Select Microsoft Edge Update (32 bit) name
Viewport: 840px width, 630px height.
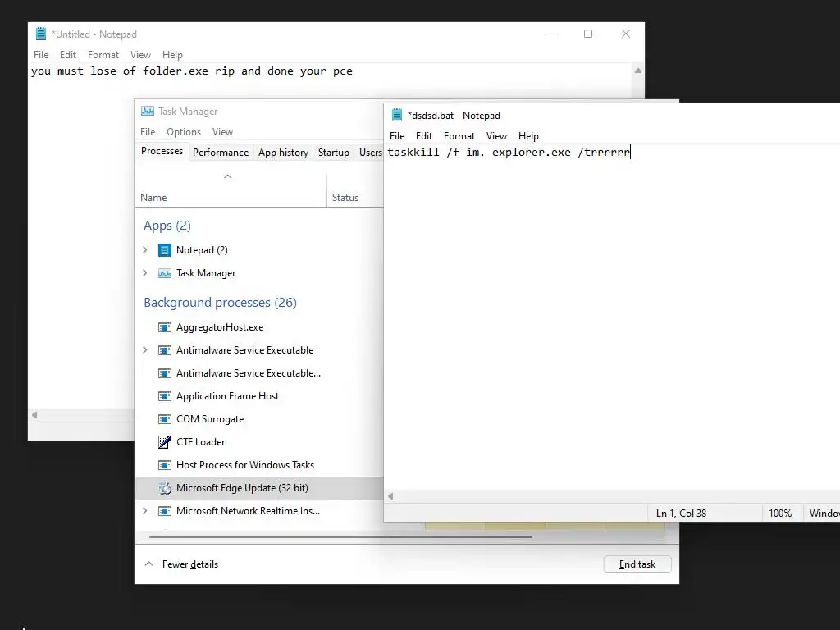(x=242, y=488)
